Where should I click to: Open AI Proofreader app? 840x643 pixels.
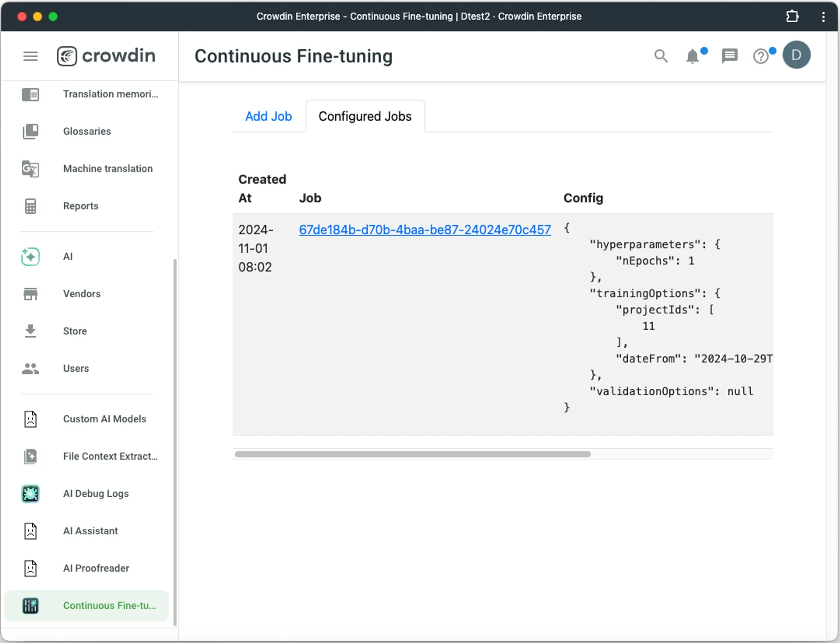click(96, 568)
